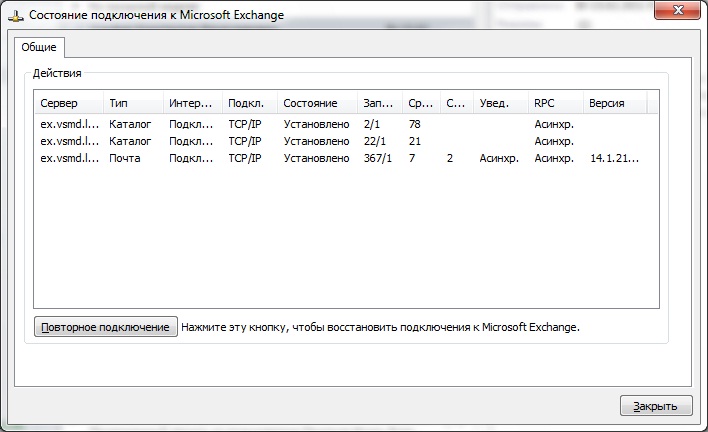Click the Подкл. column header

(x=250, y=103)
